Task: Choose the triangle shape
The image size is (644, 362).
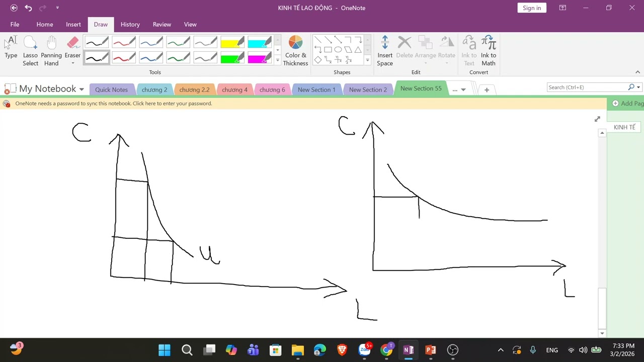Action: click(x=358, y=50)
